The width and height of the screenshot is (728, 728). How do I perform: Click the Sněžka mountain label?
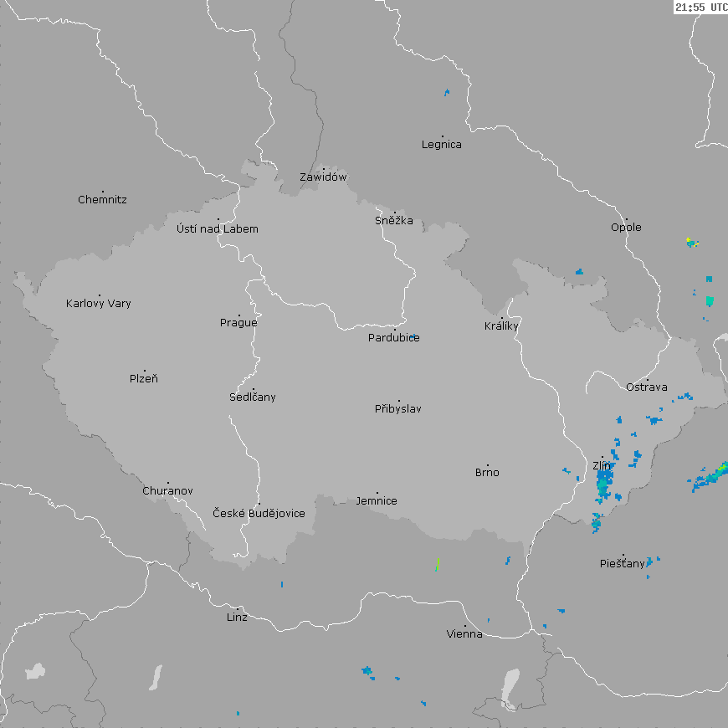pos(394,221)
